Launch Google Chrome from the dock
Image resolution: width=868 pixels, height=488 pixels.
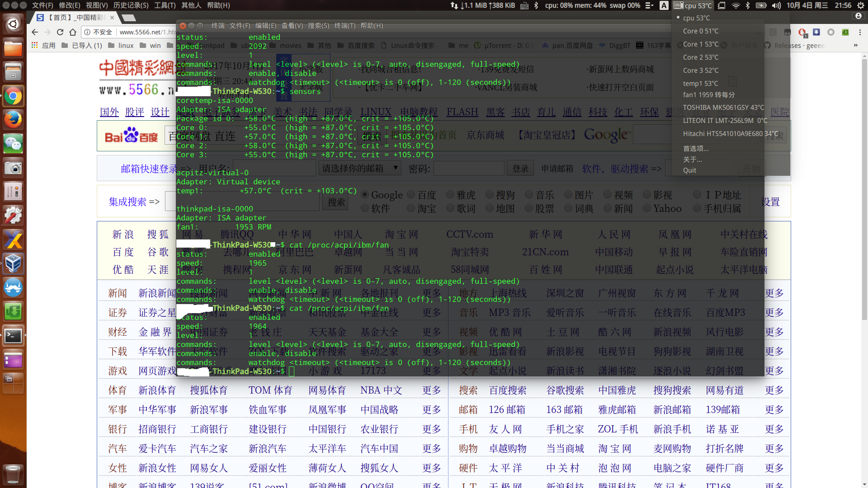(x=13, y=96)
